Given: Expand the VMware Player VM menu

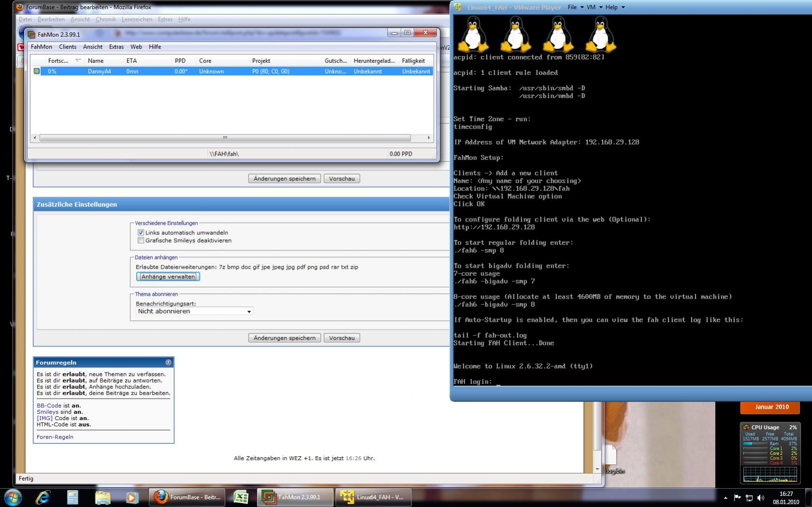Looking at the screenshot, I should click(594, 7).
